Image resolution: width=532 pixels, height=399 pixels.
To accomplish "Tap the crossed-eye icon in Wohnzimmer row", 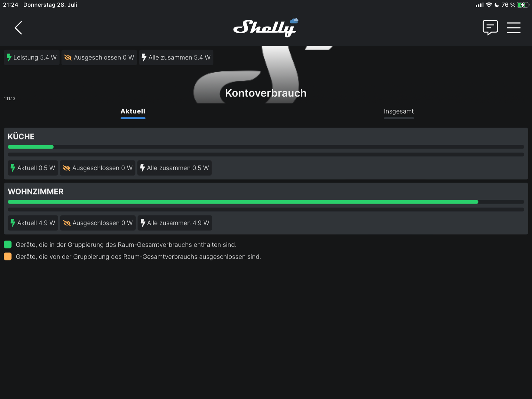I will pyautogui.click(x=67, y=223).
